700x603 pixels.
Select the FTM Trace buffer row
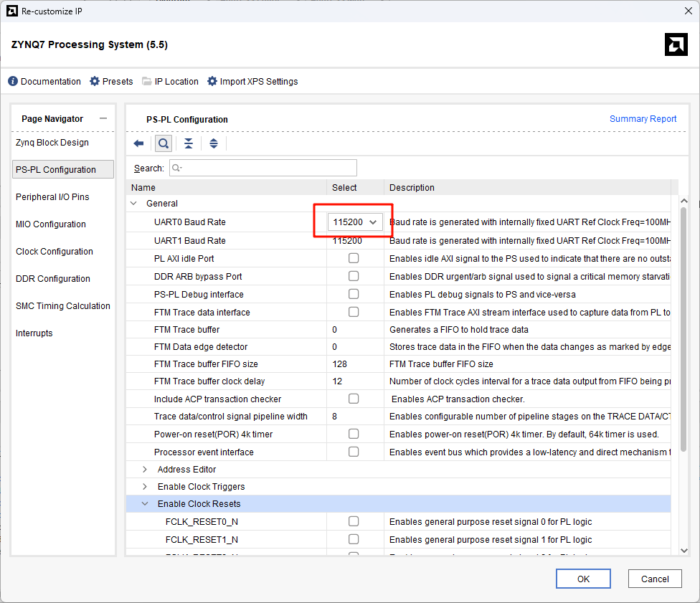click(398, 329)
